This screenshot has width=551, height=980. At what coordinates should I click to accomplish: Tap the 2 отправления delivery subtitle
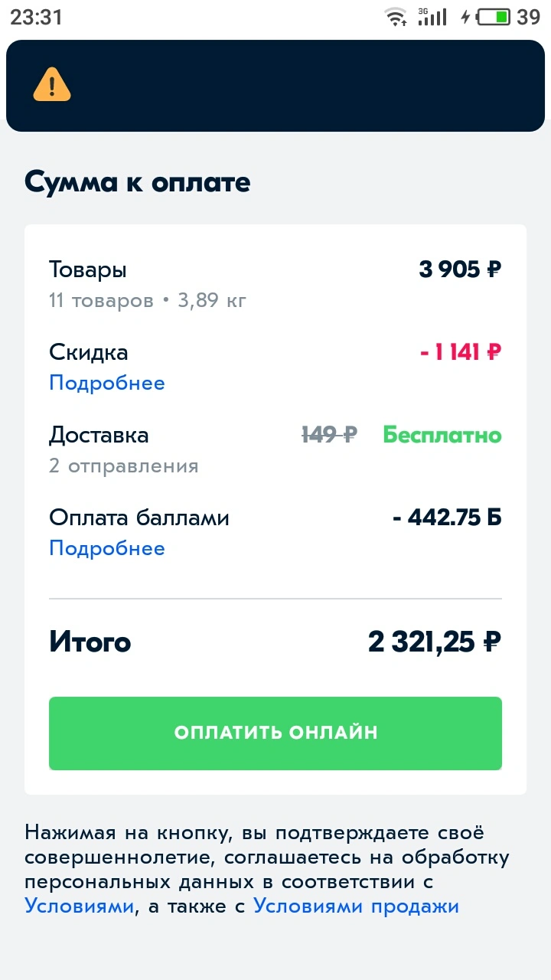[x=124, y=465]
